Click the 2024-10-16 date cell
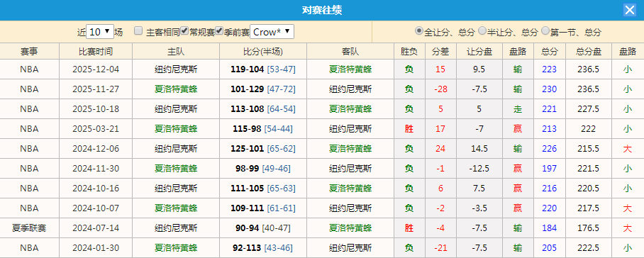Image resolution: width=644 pixels, height=258 pixels. tap(96, 189)
